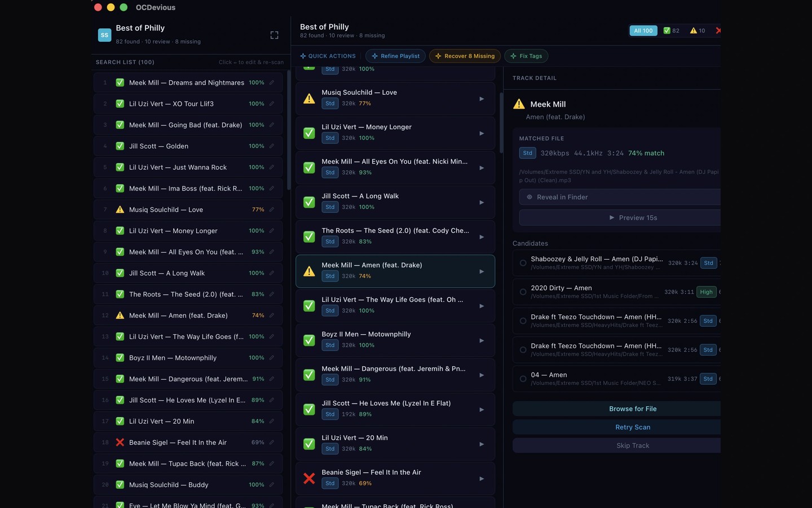Play Beanie Sigel — Feel It In the Air card
This screenshot has width=812, height=508.
pos(482,479)
